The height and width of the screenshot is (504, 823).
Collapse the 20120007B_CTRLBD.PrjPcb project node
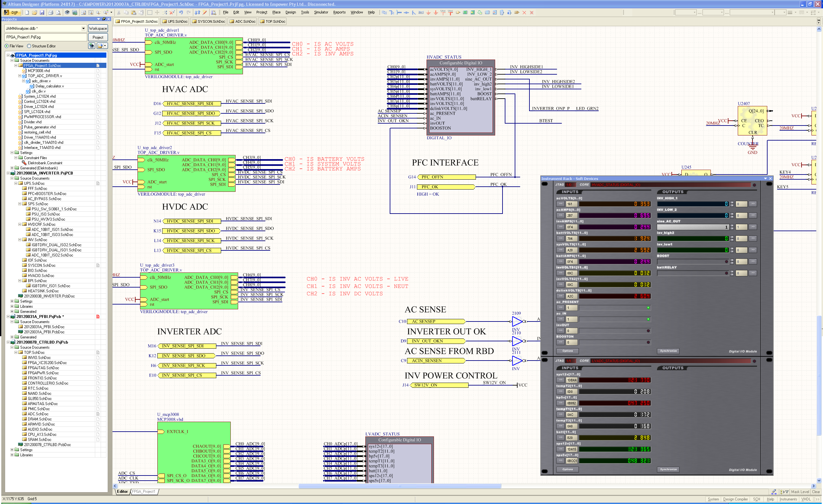tap(8, 342)
